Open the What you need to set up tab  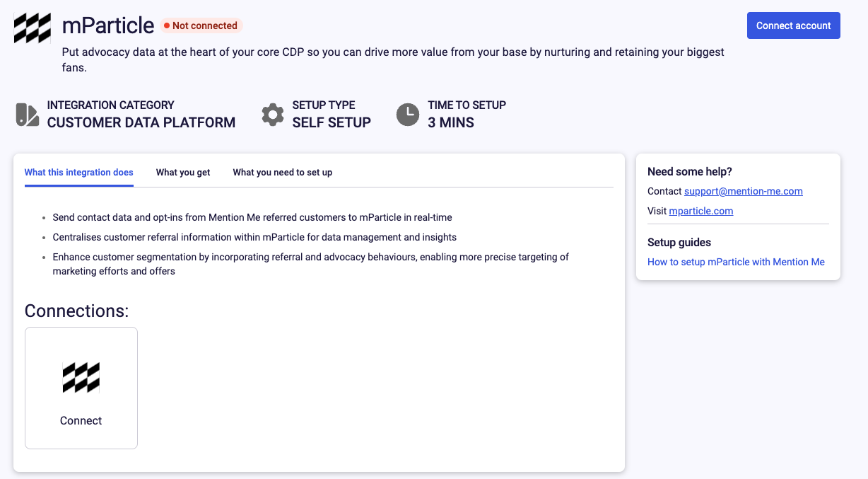283,173
